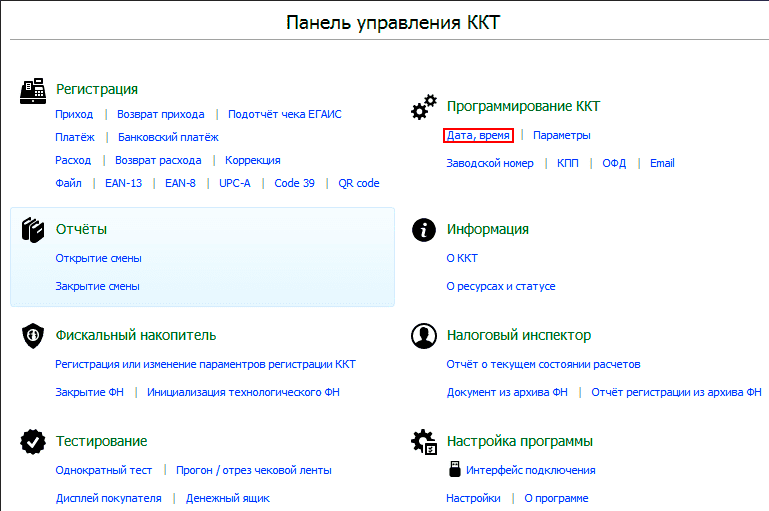Viewport: 769px width, 511px height.
Task: Open the Параметры link
Action: [x=562, y=135]
